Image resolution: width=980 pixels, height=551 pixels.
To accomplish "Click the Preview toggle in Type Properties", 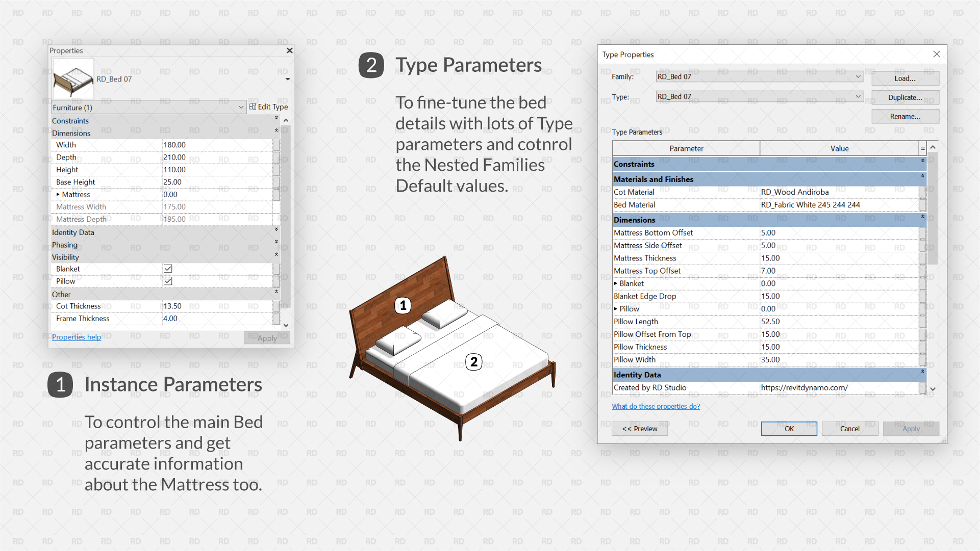I will click(x=638, y=428).
